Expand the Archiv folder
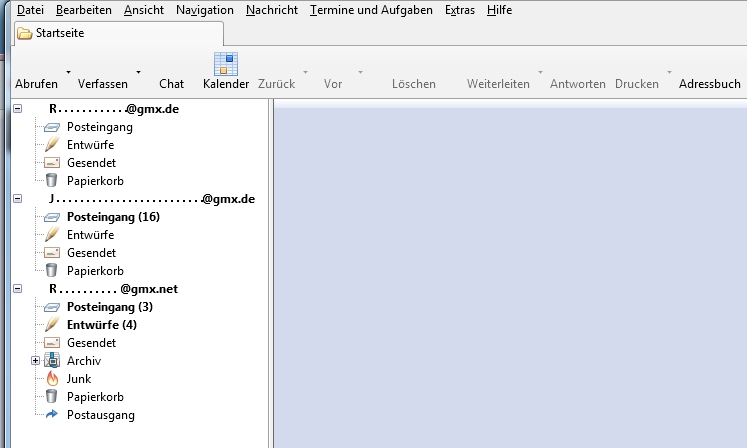 coord(36,361)
